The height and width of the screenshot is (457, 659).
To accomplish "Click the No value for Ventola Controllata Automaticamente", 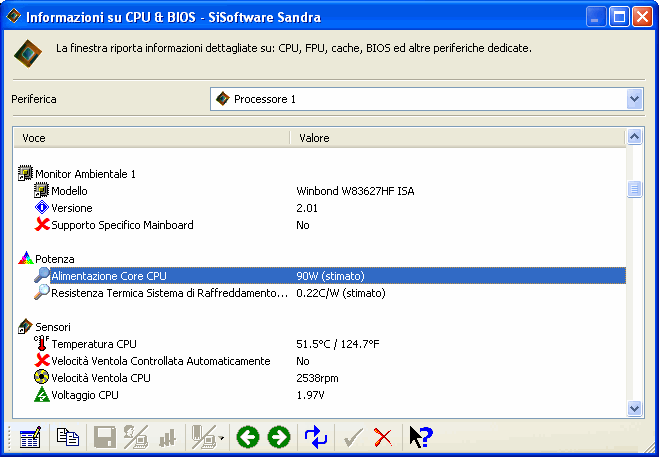I will pyautogui.click(x=303, y=361).
